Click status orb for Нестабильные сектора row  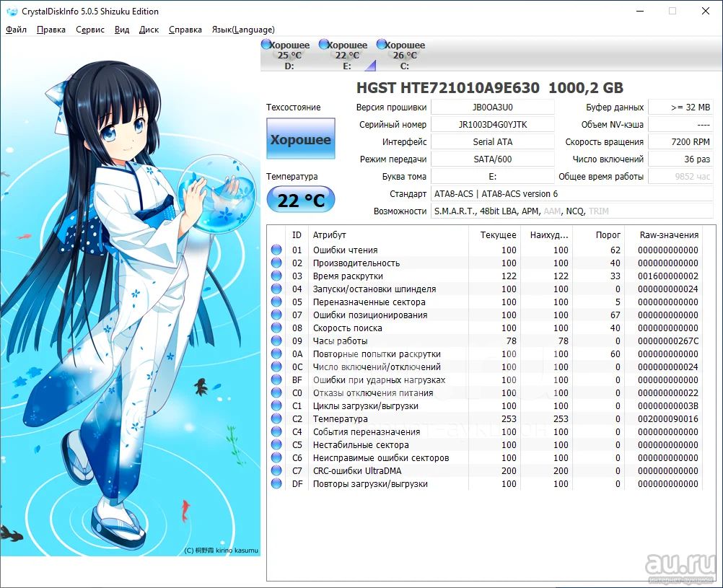(276, 444)
